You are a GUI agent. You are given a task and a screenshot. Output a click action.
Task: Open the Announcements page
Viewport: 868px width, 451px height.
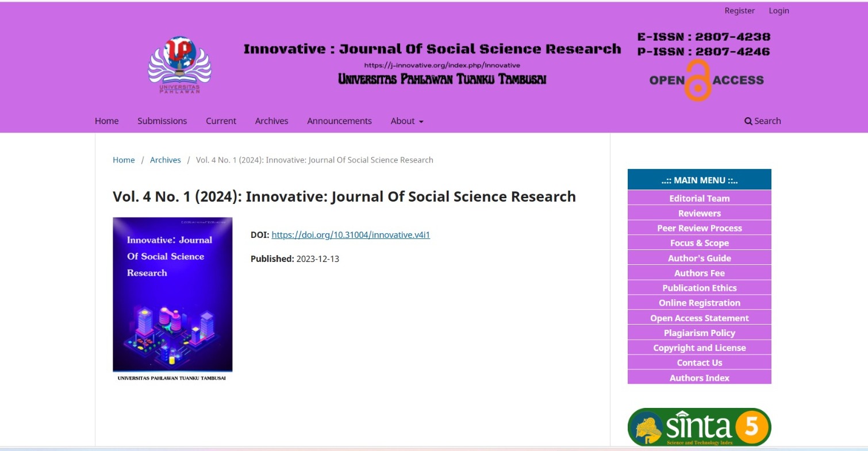pyautogui.click(x=339, y=121)
